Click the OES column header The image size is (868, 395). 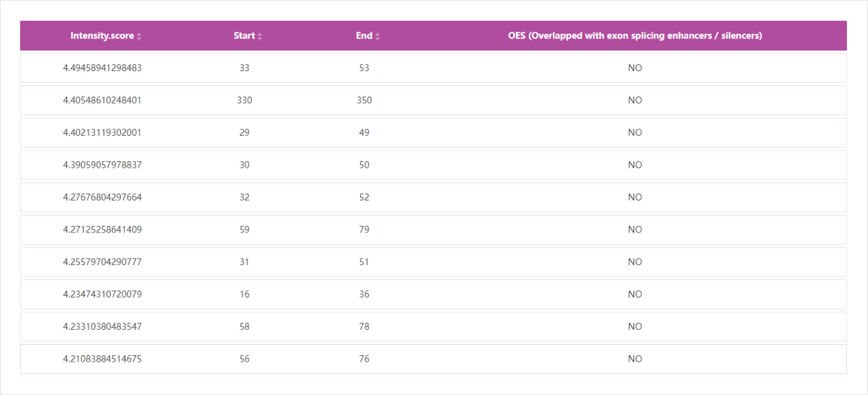tap(635, 36)
